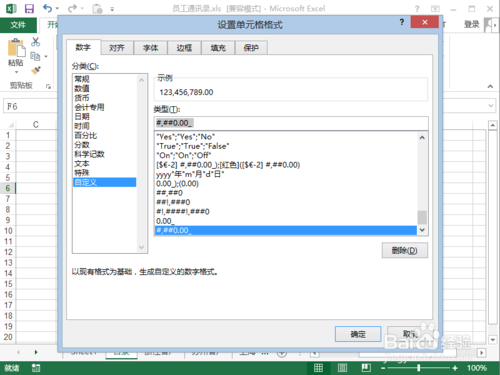Select 货币 in category list

tap(105, 98)
